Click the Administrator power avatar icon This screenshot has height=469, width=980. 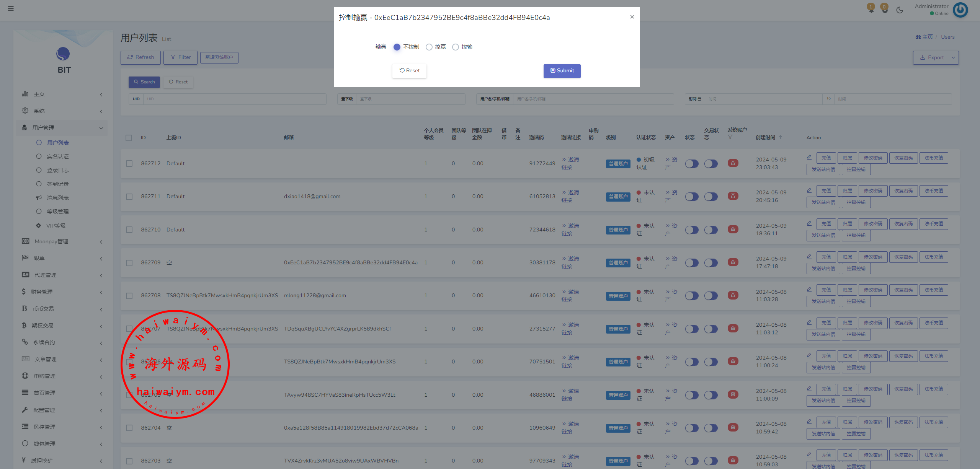click(x=960, y=10)
